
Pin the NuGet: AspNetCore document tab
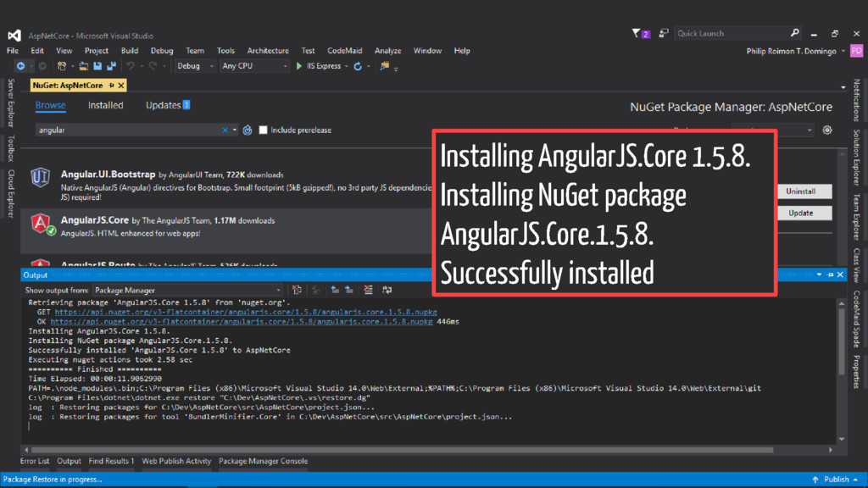pos(111,86)
